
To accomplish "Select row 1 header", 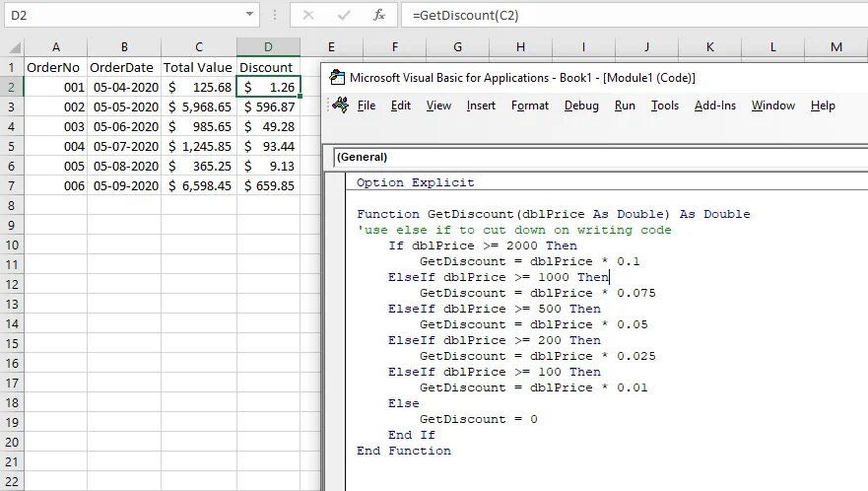I will (x=12, y=67).
